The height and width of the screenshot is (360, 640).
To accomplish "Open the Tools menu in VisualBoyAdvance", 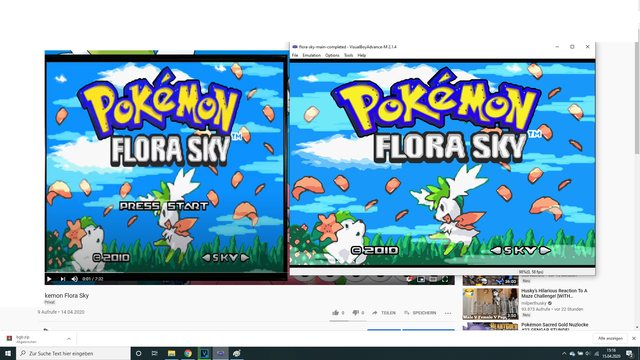I will [348, 55].
